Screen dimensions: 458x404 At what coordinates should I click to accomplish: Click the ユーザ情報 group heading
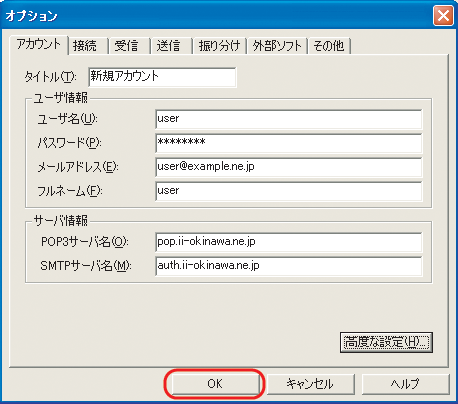[x=61, y=98]
